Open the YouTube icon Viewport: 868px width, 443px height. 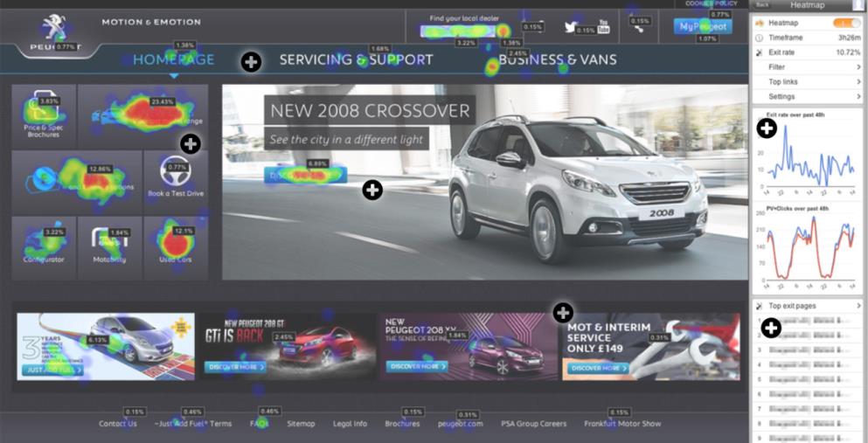click(x=603, y=26)
